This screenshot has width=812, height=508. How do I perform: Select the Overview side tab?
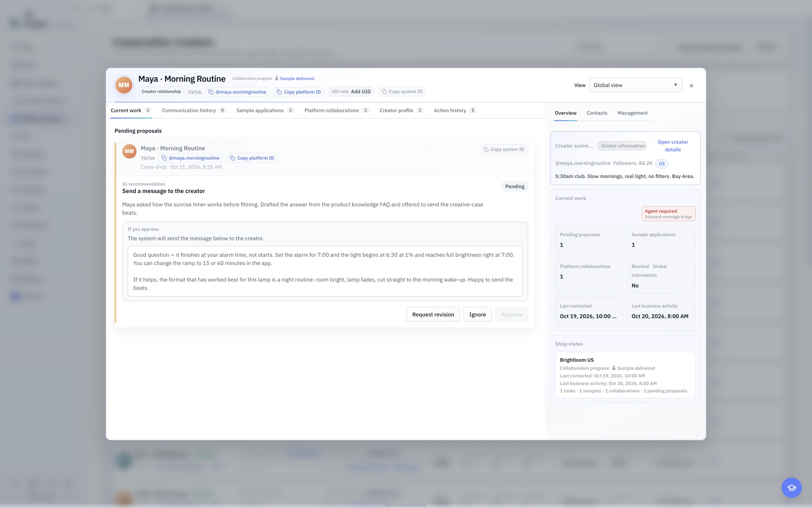click(565, 113)
